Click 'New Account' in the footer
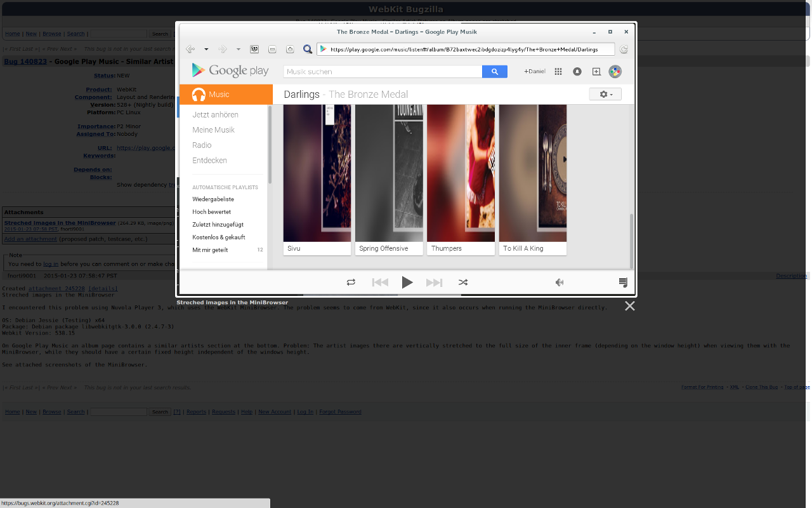The image size is (812, 508). (275, 412)
